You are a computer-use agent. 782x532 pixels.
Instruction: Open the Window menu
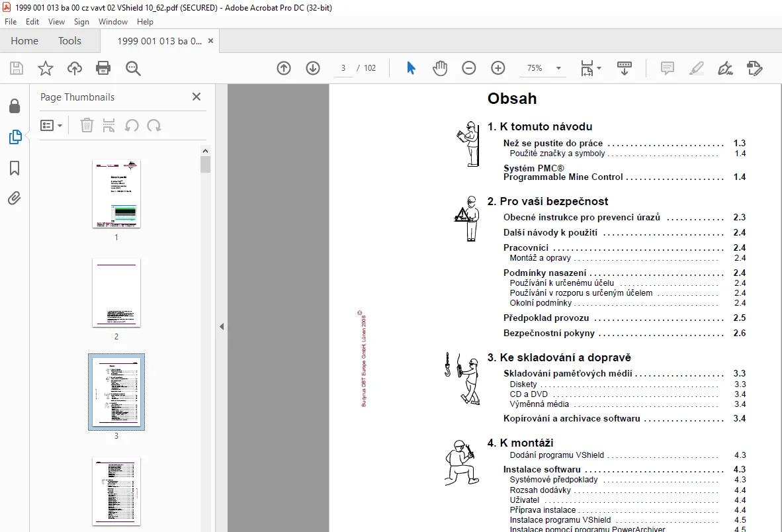tap(112, 22)
